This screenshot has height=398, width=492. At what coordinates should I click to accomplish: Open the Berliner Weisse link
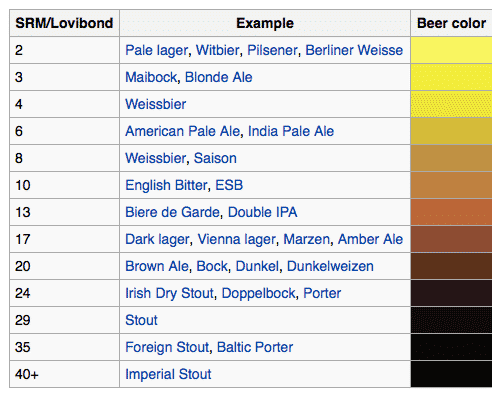354,50
